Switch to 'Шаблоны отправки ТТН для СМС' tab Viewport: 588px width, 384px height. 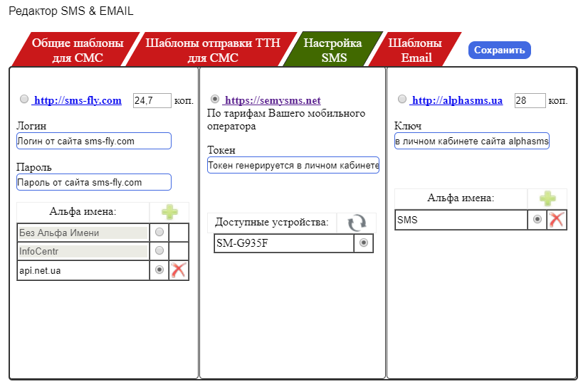(213, 50)
